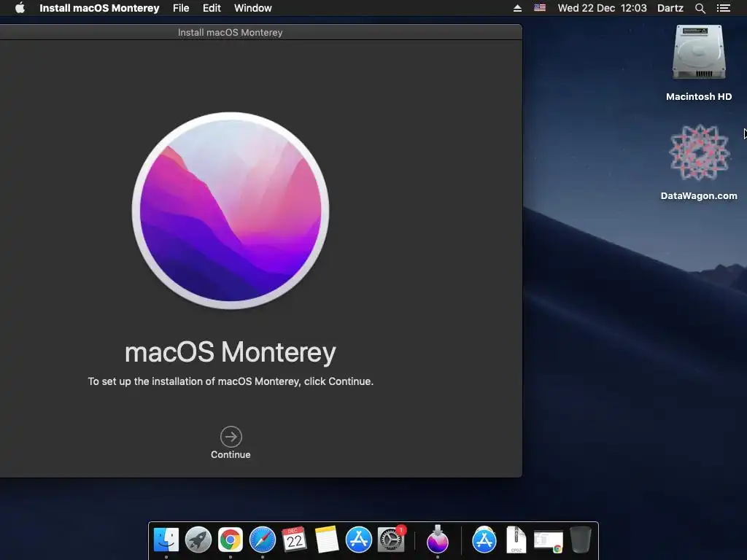Open the Apple menu
Image resolution: width=747 pixels, height=560 pixels.
[x=20, y=8]
